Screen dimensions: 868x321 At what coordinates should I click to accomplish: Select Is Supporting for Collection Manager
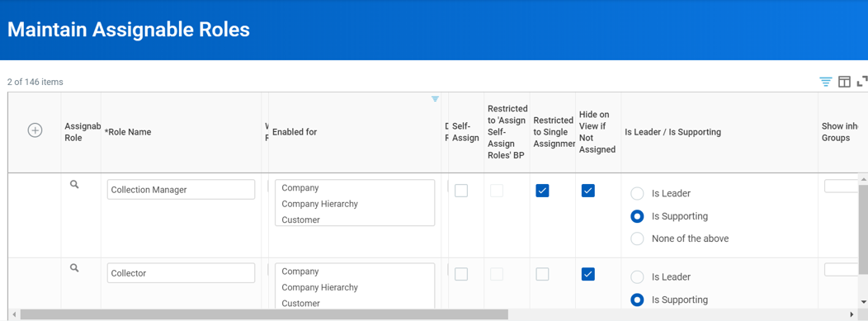(x=638, y=216)
